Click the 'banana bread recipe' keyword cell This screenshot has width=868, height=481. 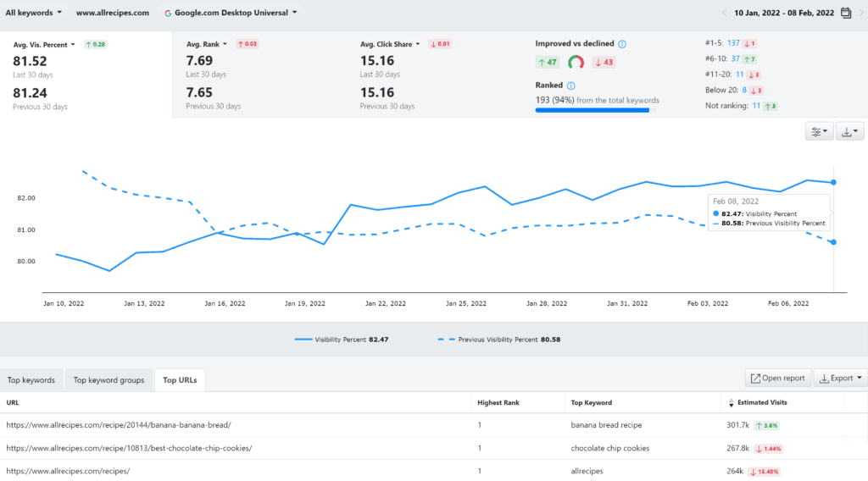click(606, 425)
